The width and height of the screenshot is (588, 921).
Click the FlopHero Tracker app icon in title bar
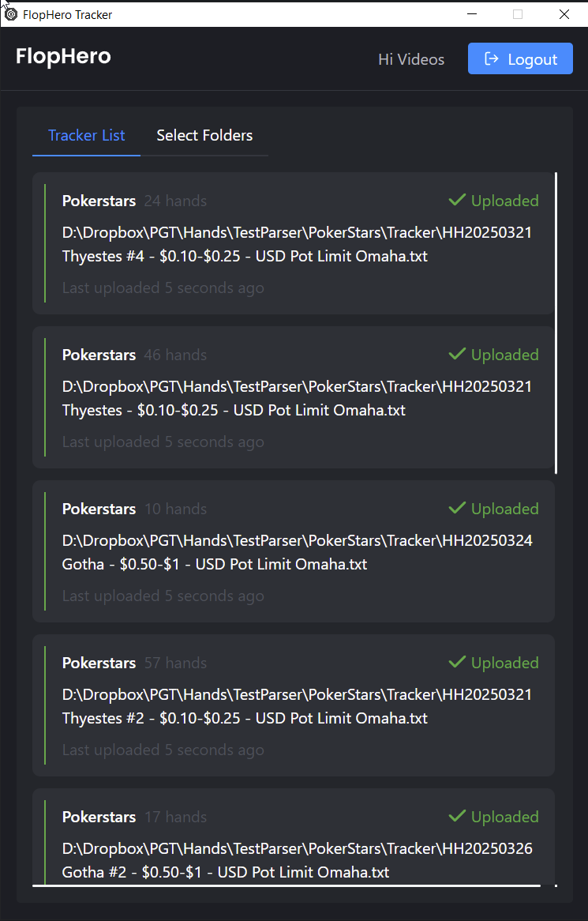tap(11, 14)
